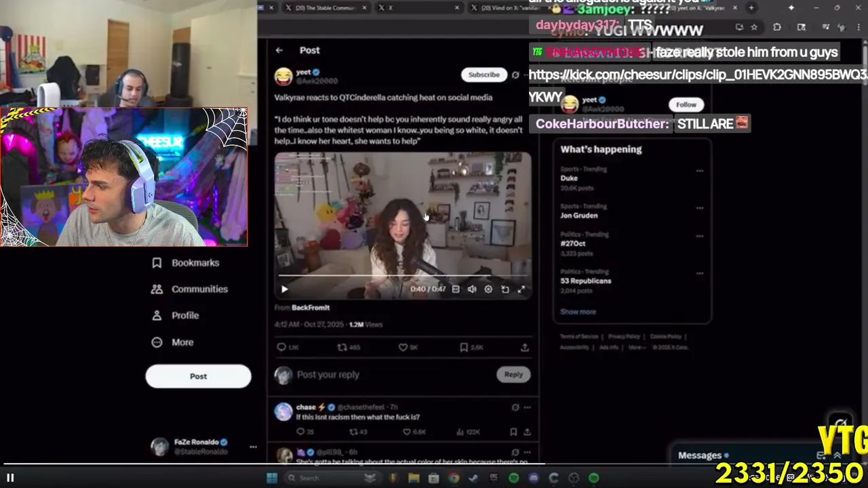This screenshot has height=488, width=868.
Task: Reply to chase's comment
Action: pos(305,432)
